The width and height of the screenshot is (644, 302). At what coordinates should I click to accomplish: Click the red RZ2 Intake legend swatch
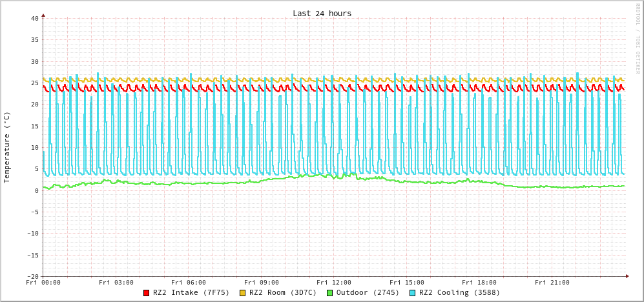tap(147, 293)
